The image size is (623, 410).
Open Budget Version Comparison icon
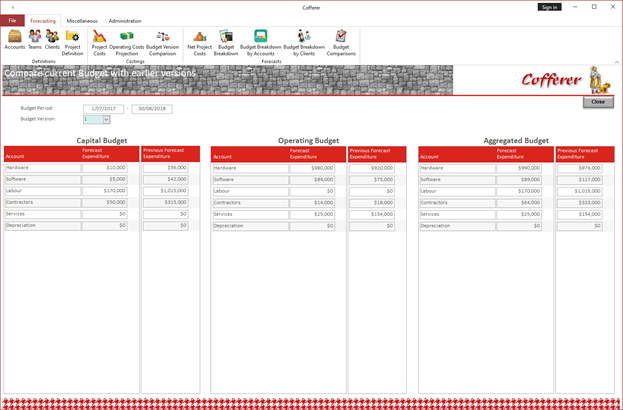coord(163,43)
